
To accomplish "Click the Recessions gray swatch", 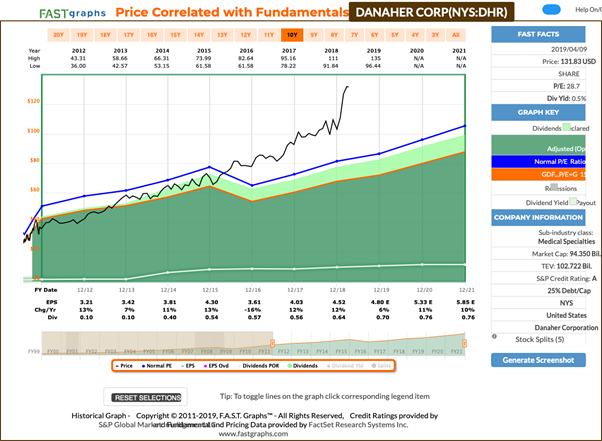I will [x=554, y=187].
